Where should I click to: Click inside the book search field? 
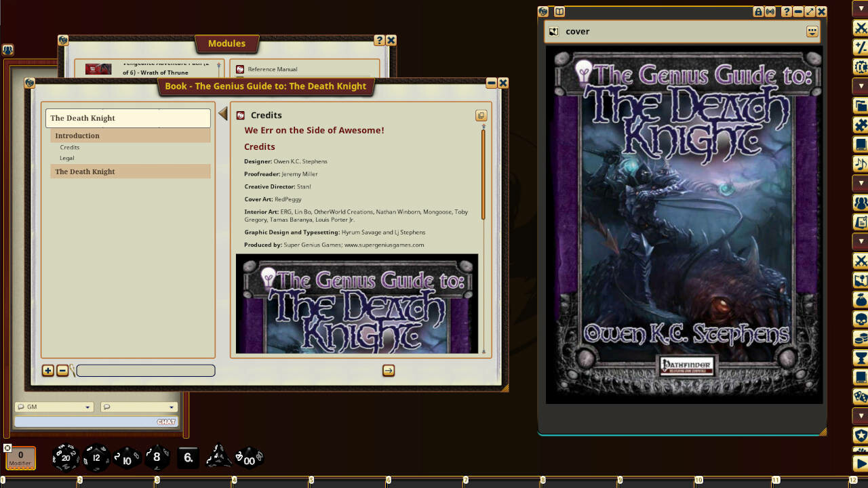(x=145, y=370)
